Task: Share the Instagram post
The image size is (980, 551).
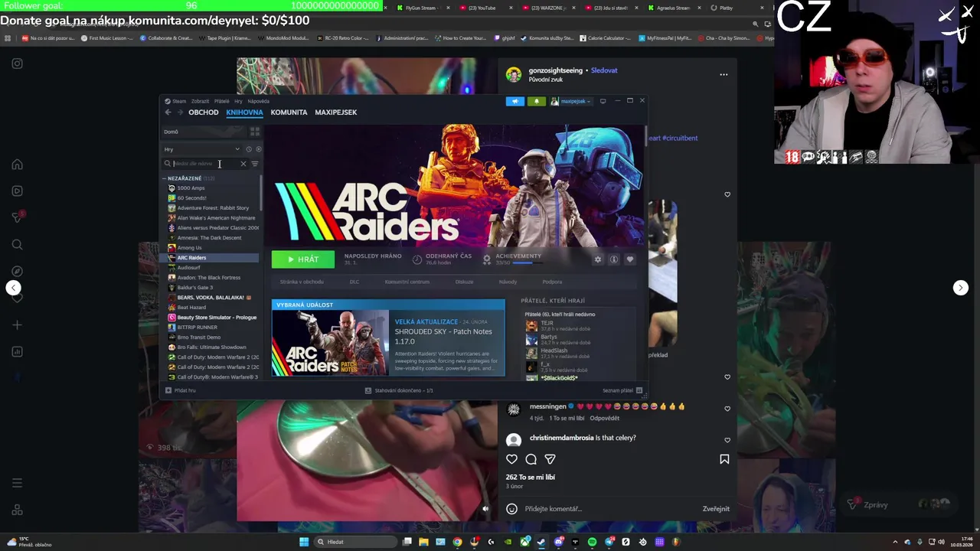Action: (550, 459)
